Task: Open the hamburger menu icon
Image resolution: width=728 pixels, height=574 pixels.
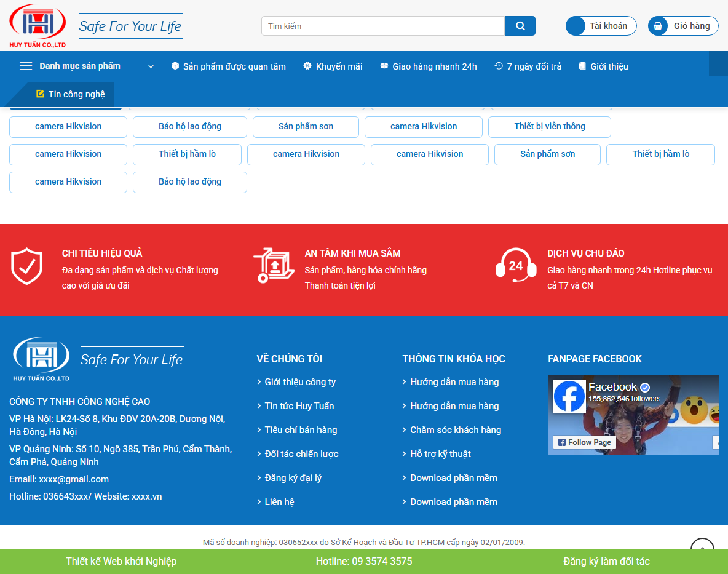Action: (25, 66)
